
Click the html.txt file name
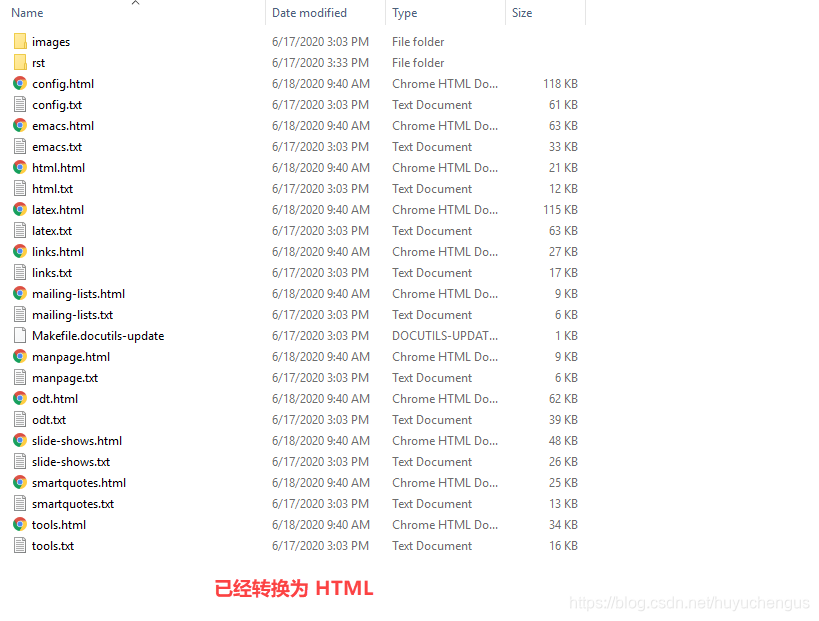(52, 188)
